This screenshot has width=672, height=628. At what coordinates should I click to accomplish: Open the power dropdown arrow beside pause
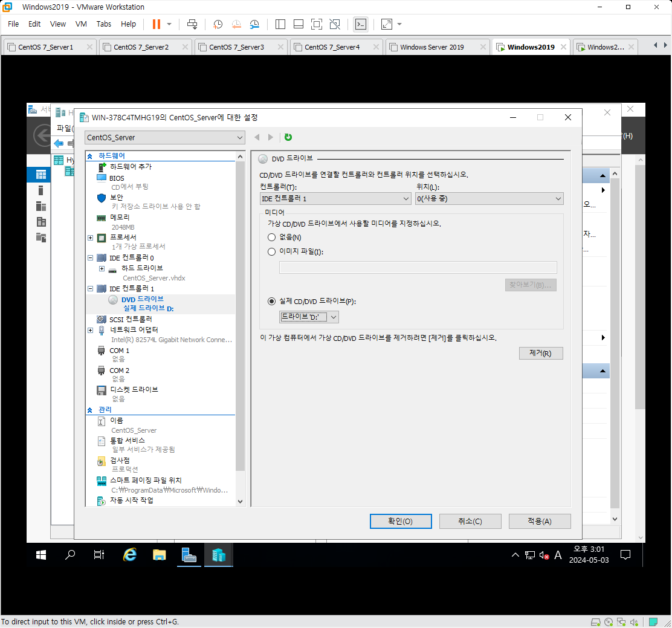[x=169, y=24]
